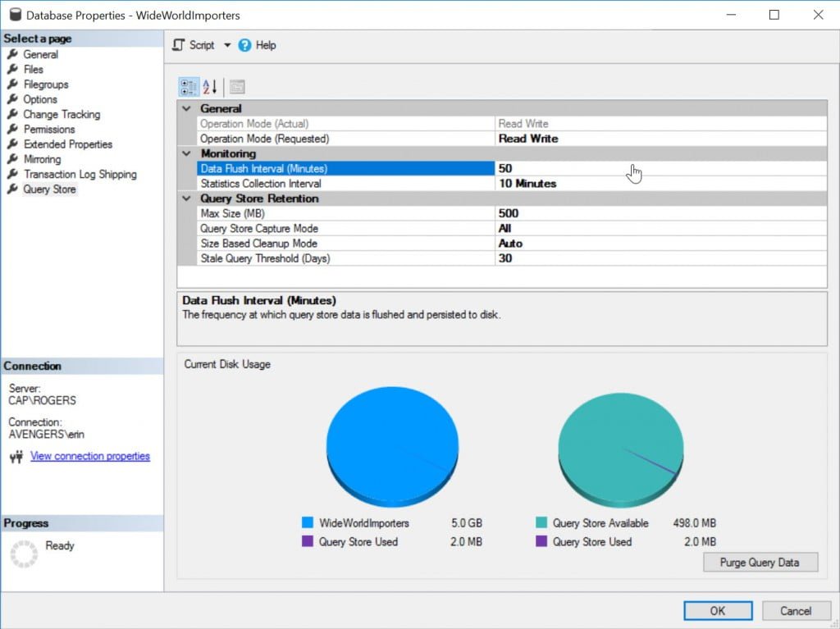Viewport: 840px width, 629px height.
Task: Select the Data Flush Interval (Minutes) row
Action: pyautogui.click(x=512, y=168)
